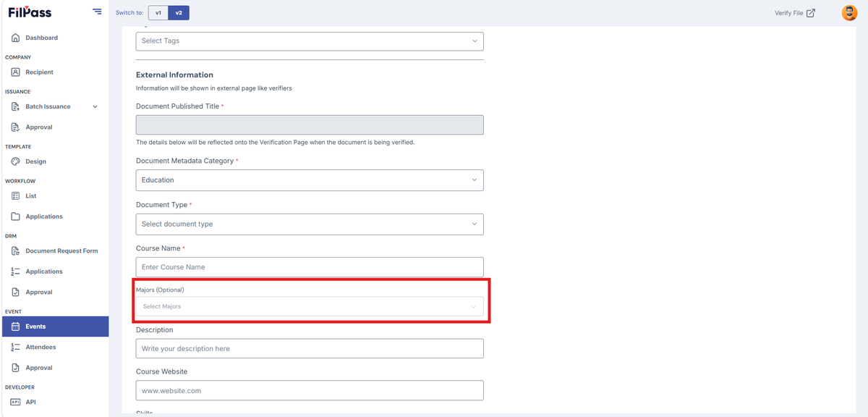Click the Event Approval icon
The width and height of the screenshot is (868, 417).
(16, 368)
